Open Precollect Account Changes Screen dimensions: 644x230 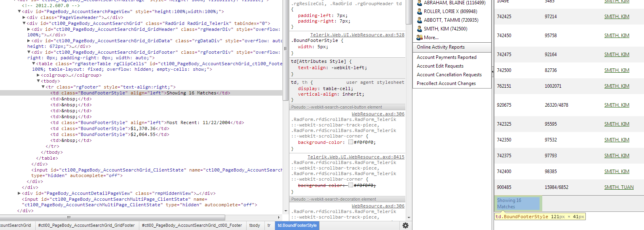pyautogui.click(x=446, y=83)
